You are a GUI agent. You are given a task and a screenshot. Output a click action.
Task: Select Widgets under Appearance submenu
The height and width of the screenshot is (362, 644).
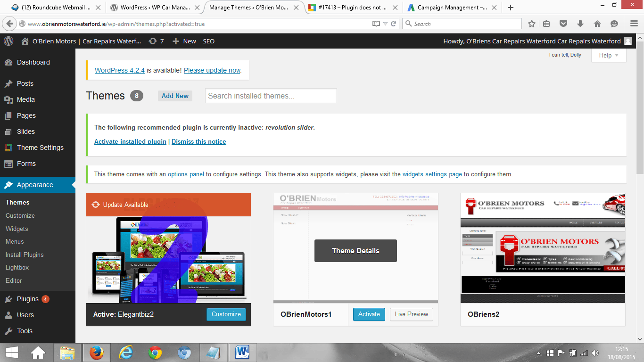tap(17, 229)
